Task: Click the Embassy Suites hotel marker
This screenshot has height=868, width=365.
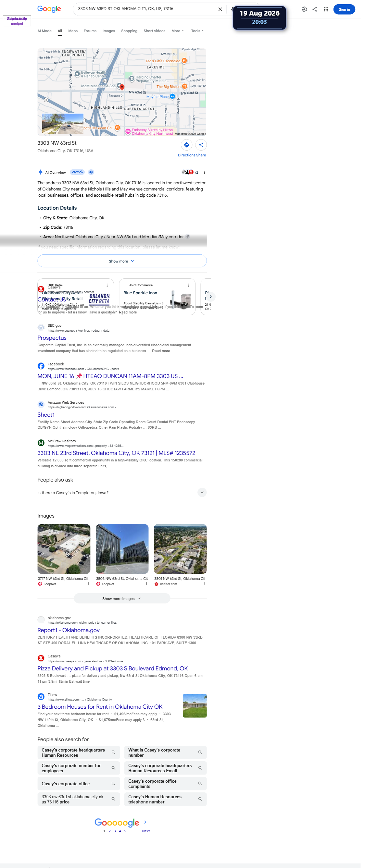Action: (x=128, y=132)
